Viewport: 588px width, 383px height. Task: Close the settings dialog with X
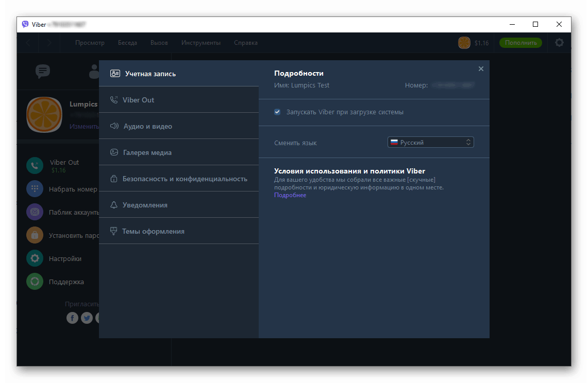(481, 68)
